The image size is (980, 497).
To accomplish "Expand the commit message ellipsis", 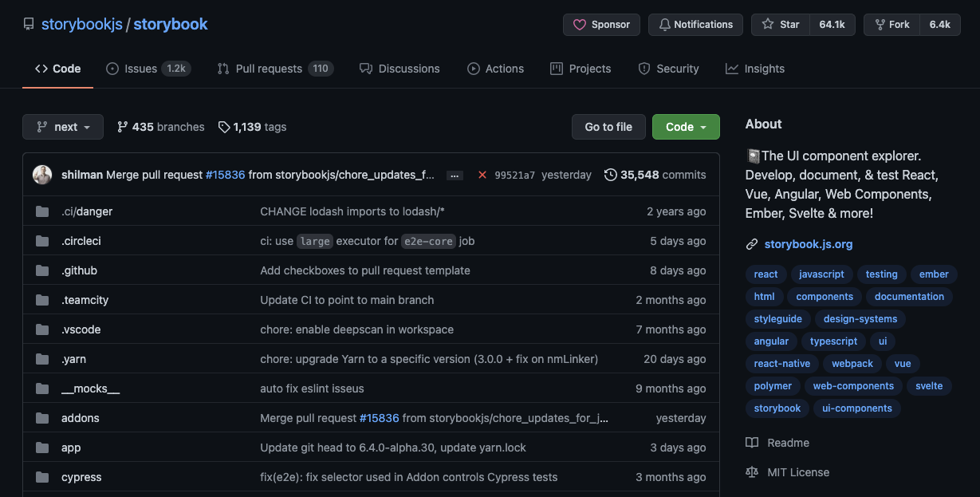I will pyautogui.click(x=455, y=175).
